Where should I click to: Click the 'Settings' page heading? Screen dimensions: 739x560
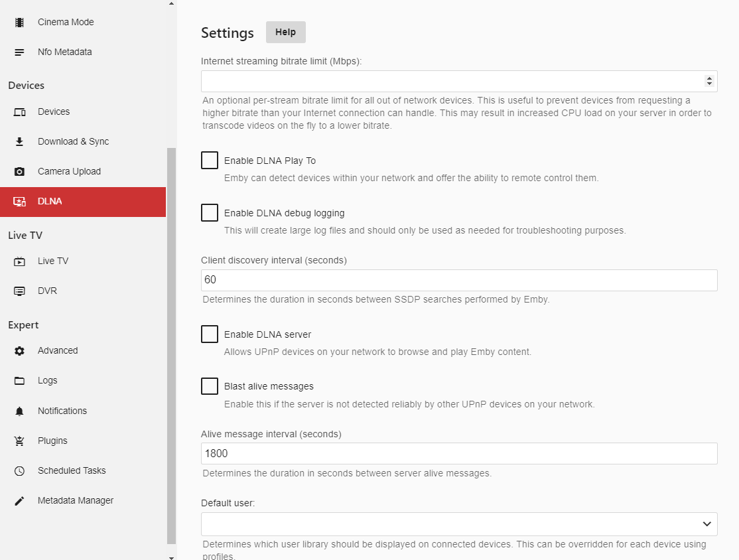227,33
